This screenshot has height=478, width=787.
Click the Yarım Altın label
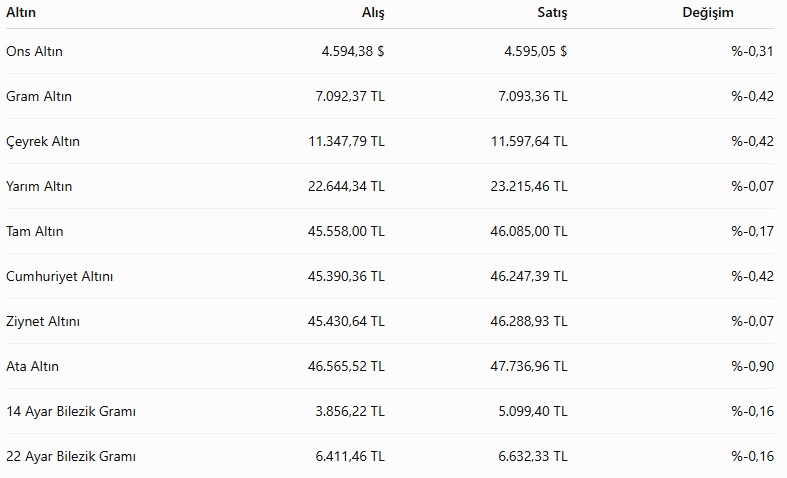[39, 186]
